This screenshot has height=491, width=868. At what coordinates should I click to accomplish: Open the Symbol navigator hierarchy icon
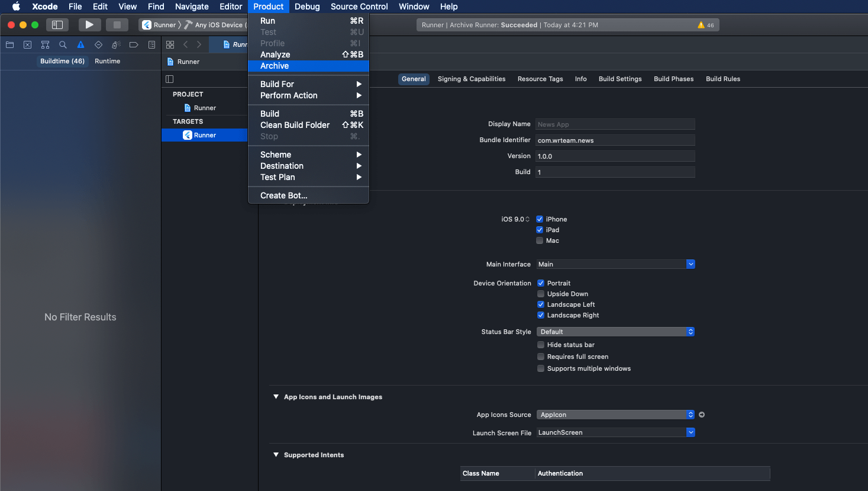tap(45, 45)
